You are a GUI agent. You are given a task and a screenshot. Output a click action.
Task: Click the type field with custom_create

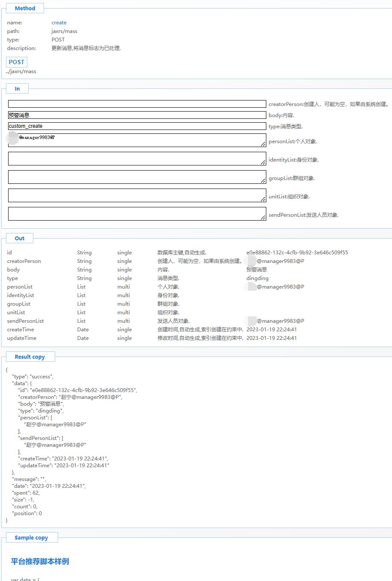pos(137,126)
